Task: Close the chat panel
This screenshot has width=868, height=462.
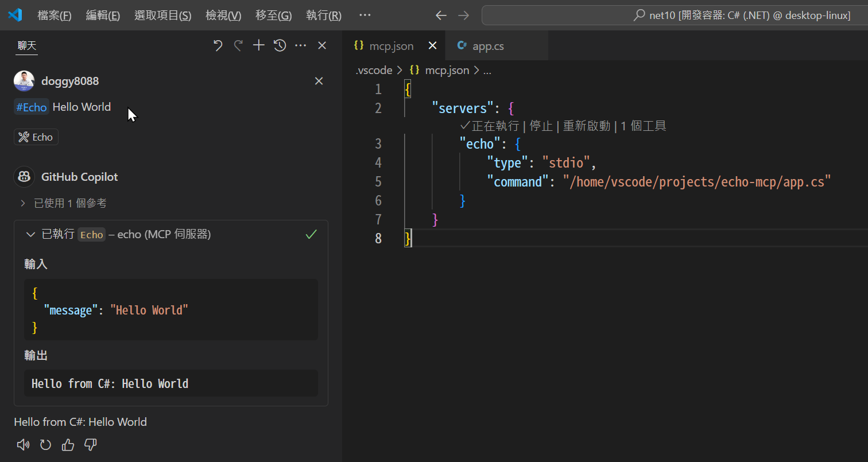Action: pyautogui.click(x=322, y=46)
